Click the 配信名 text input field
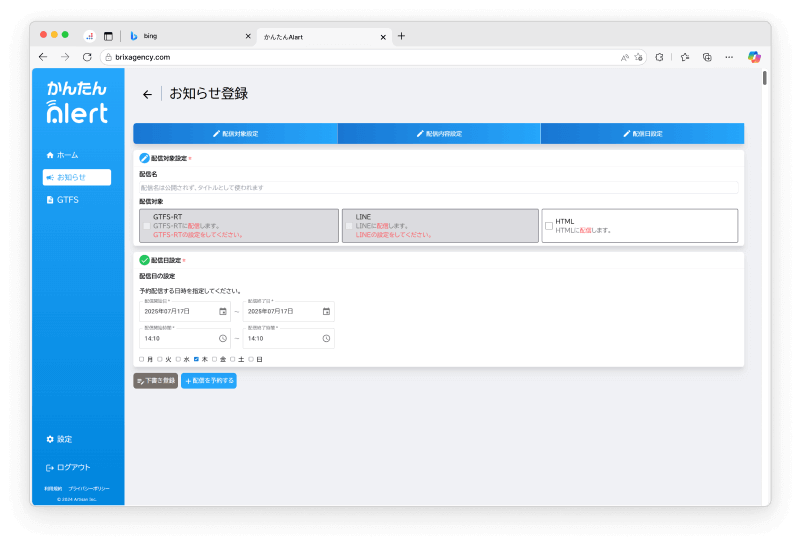Image resolution: width=801 pixels, height=545 pixels. coord(439,188)
